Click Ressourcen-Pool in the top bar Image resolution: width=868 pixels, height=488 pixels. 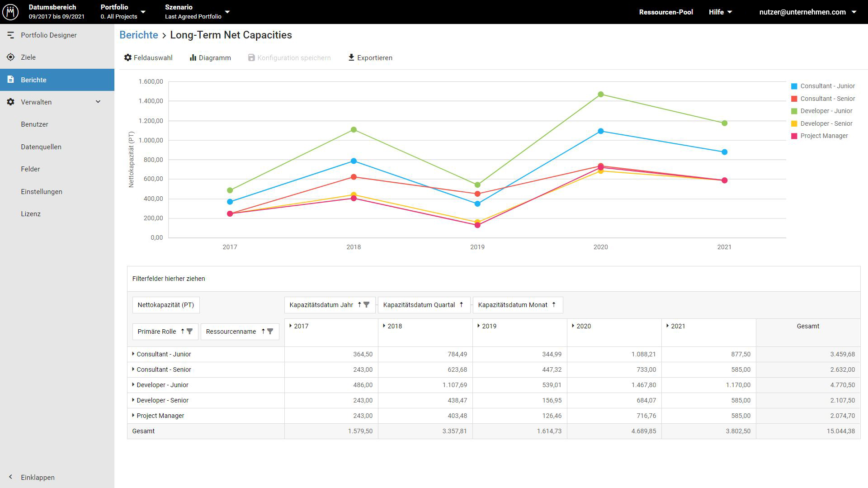coord(665,12)
